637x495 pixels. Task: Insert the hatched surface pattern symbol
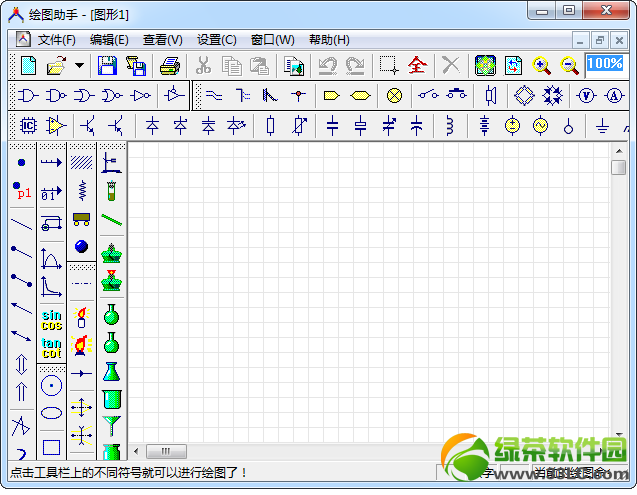click(81, 163)
